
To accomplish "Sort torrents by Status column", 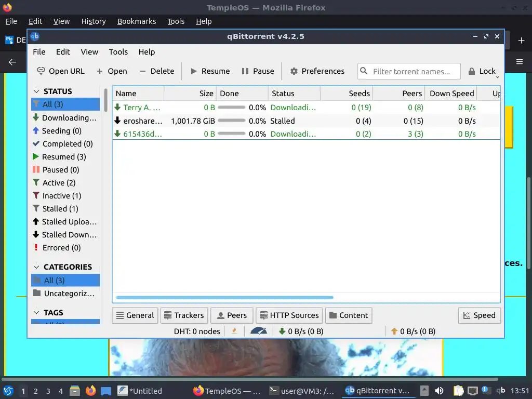I will [294, 94].
